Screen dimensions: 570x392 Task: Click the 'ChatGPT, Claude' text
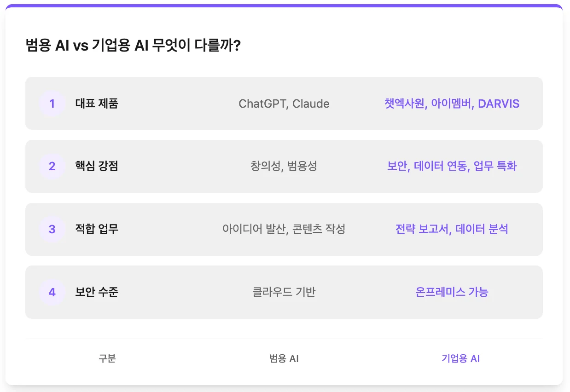click(284, 104)
